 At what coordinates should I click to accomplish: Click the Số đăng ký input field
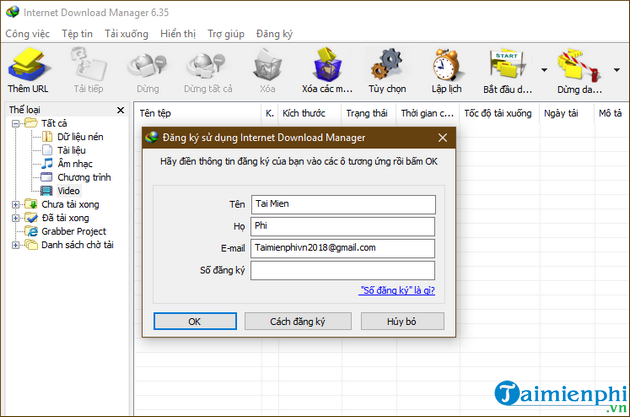coord(342,270)
